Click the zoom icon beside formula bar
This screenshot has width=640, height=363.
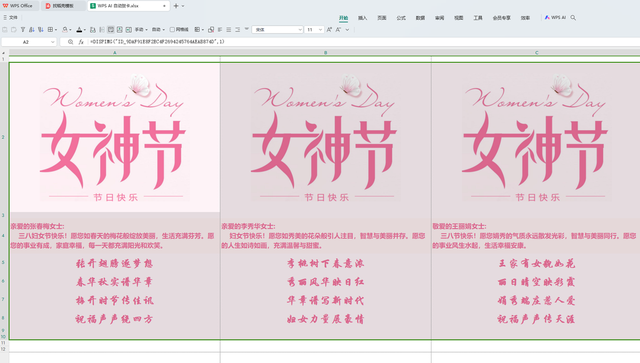pyautogui.click(x=71, y=42)
